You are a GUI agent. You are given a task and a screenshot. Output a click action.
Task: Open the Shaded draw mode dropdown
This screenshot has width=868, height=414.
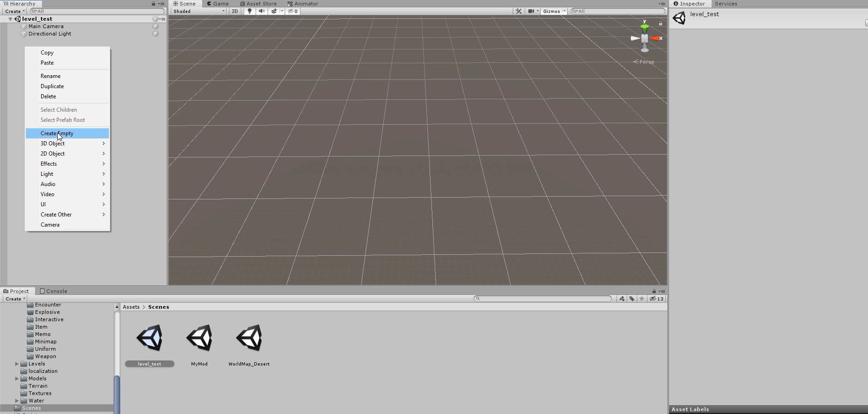tap(199, 11)
